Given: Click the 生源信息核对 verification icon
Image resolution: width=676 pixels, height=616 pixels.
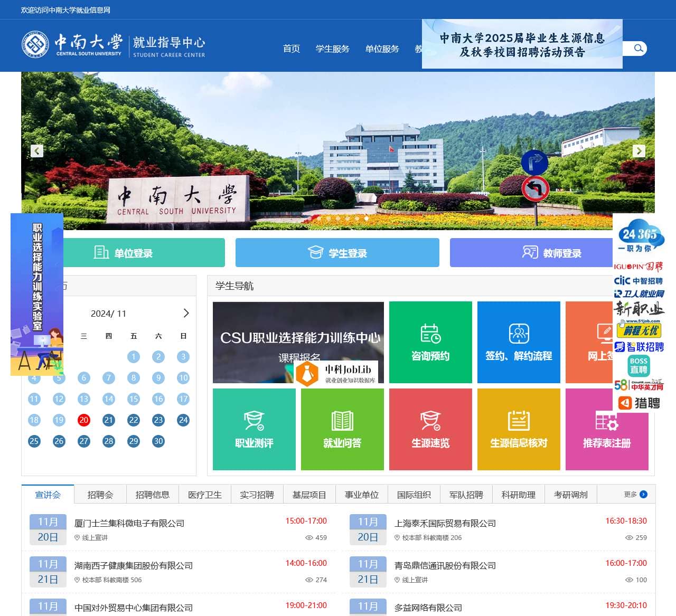Looking at the screenshot, I should [x=519, y=429].
